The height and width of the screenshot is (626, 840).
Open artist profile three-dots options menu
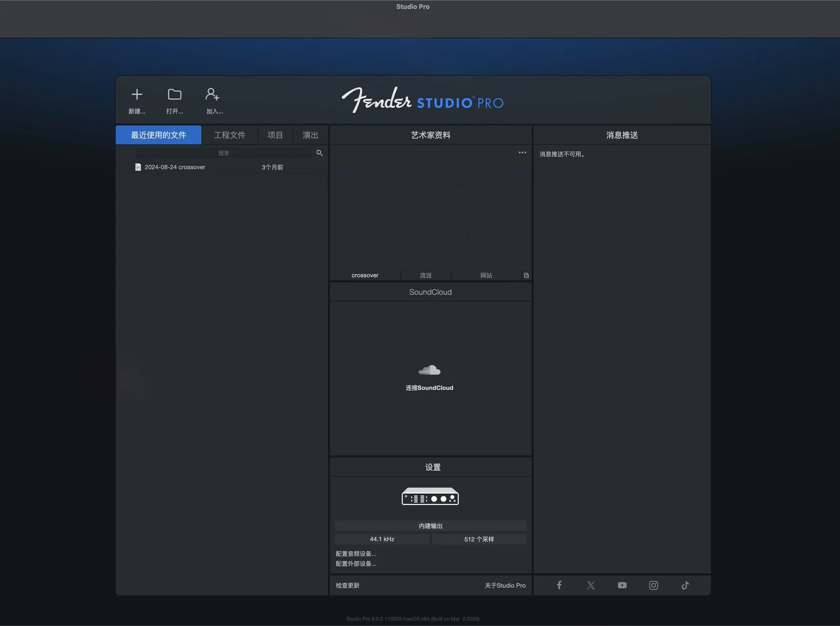[x=522, y=153]
